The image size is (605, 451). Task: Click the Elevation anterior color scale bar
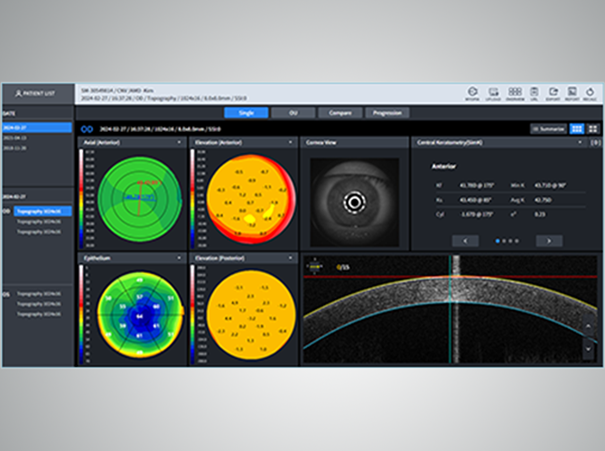point(193,199)
